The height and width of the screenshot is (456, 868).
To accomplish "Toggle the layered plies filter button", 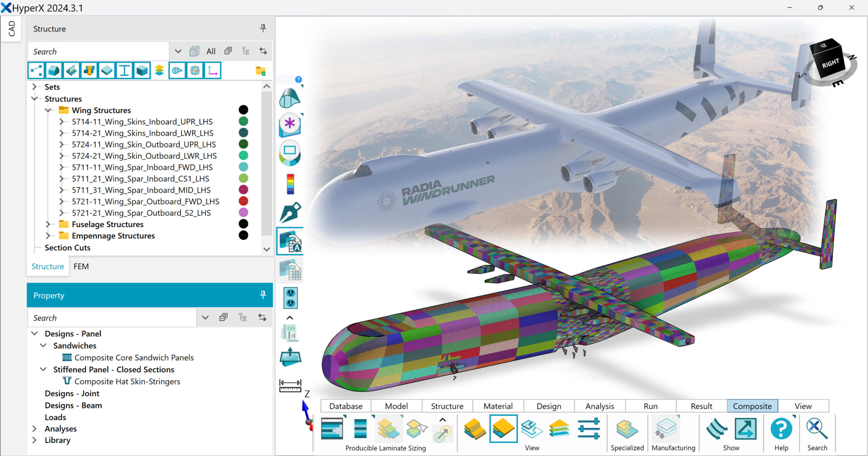I will coord(159,71).
